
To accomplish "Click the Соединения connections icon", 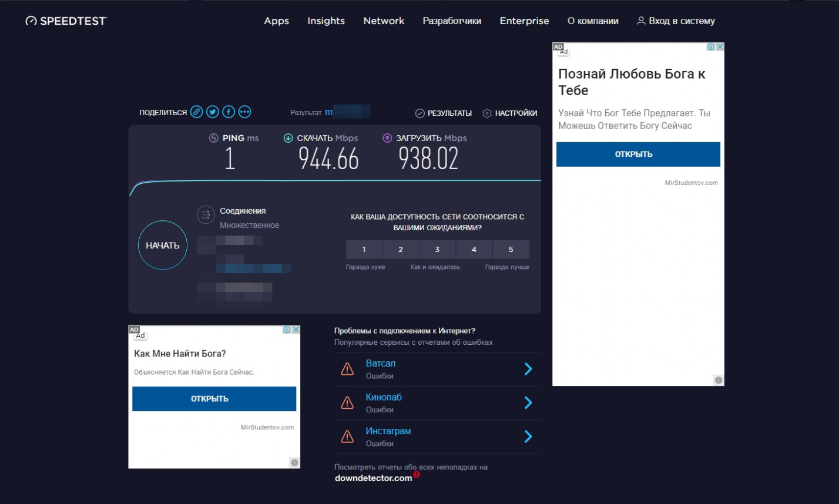I will pos(206,214).
